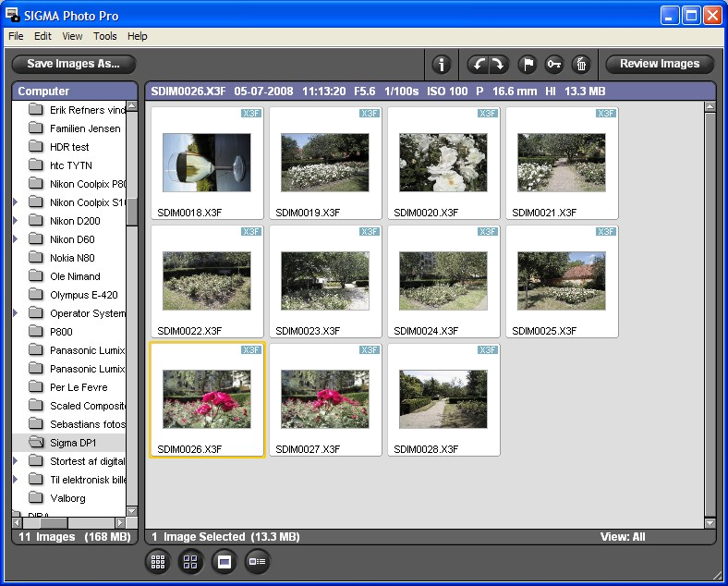728x586 pixels.
Task: Rotate image counterclockwise
Action: (x=478, y=64)
